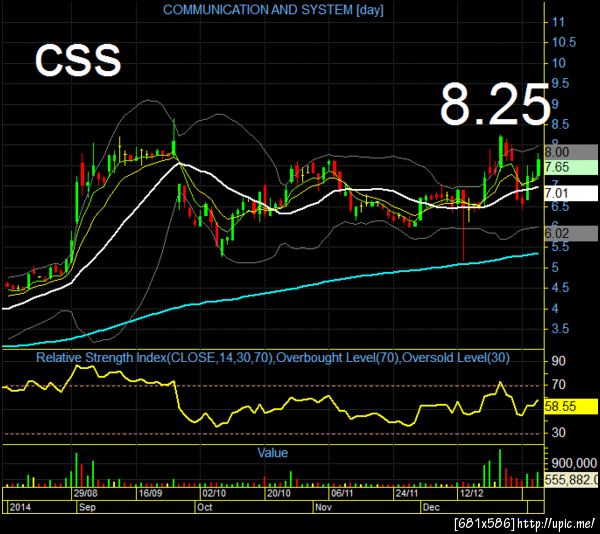Image resolution: width=600 pixels, height=534 pixels.
Task: Click the 3.5 price axis label
Action: 560,329
